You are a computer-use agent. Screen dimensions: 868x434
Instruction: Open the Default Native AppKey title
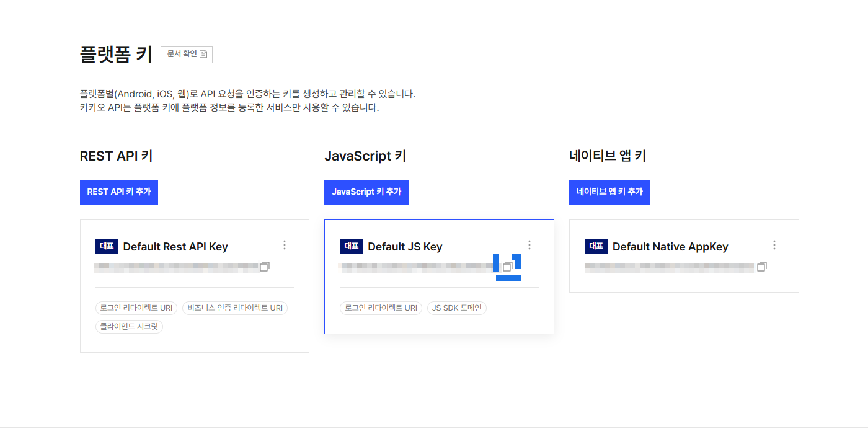[x=670, y=247]
